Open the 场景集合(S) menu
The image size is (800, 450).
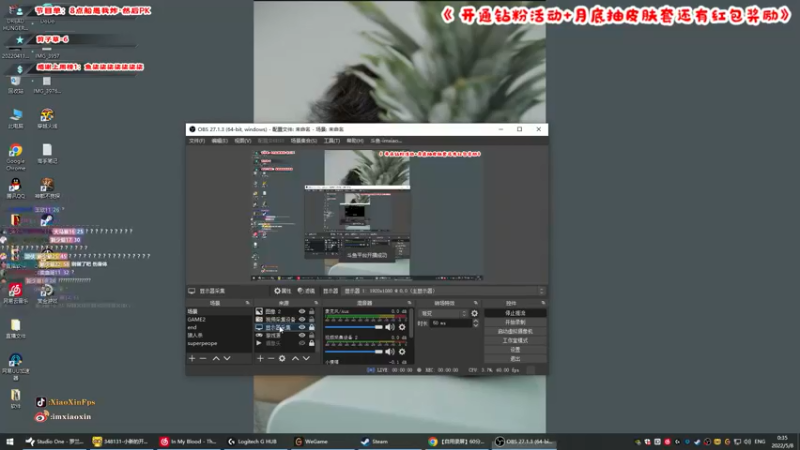[x=304, y=141]
